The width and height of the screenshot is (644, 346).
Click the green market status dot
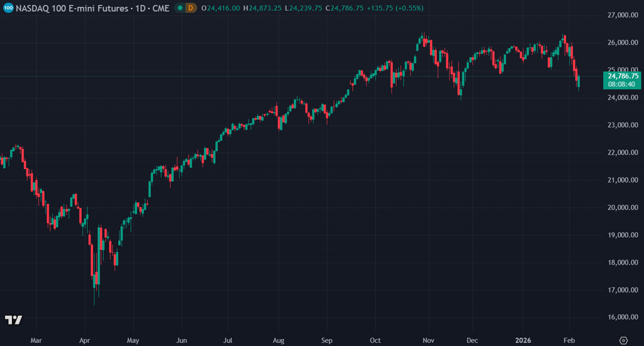click(180, 8)
